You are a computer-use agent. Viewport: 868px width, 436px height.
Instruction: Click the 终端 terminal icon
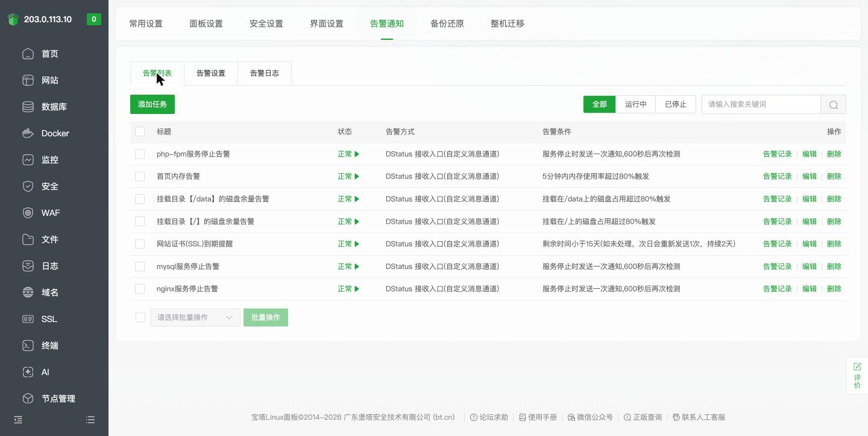pos(28,346)
